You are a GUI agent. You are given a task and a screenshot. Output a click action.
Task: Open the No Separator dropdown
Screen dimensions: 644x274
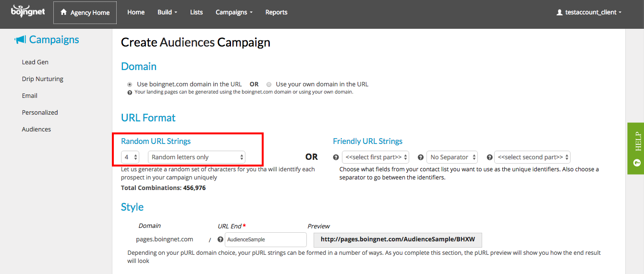pyautogui.click(x=452, y=157)
